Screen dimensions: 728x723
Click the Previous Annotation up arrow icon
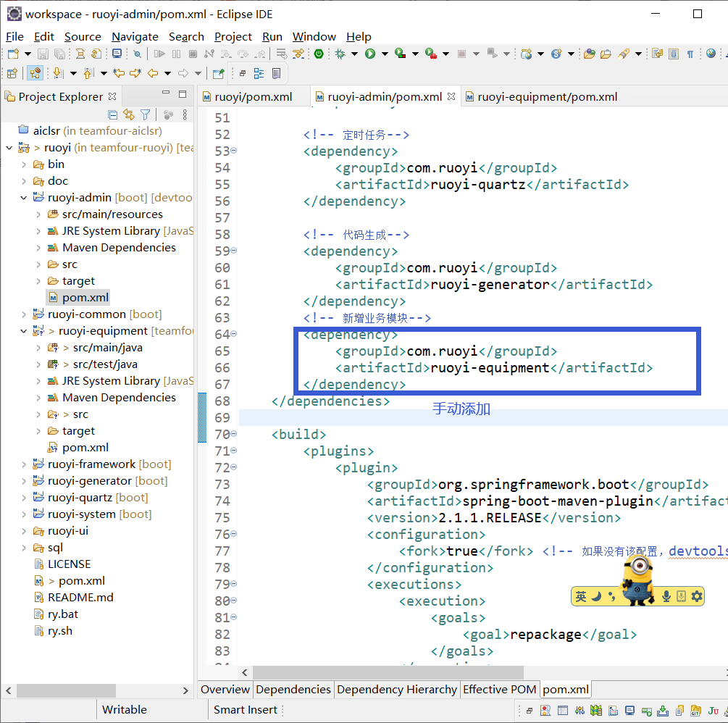[x=88, y=73]
